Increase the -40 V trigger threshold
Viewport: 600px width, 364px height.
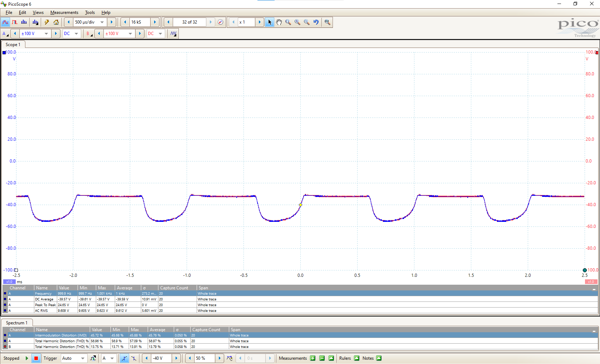[176, 358]
